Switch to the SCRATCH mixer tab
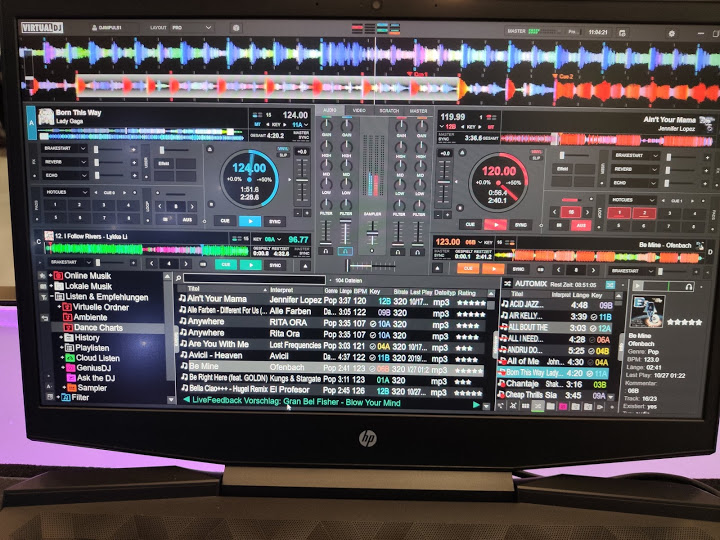Viewport: 720px width, 540px height. 389,111
